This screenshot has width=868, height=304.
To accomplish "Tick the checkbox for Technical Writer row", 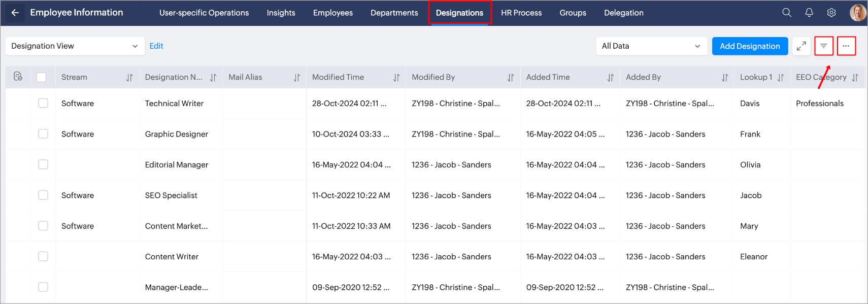I will coord(43,103).
